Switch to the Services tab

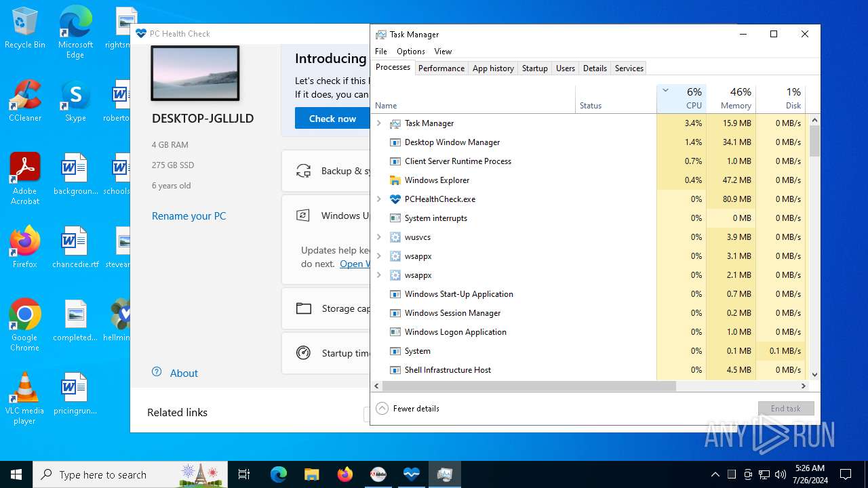pos(629,68)
